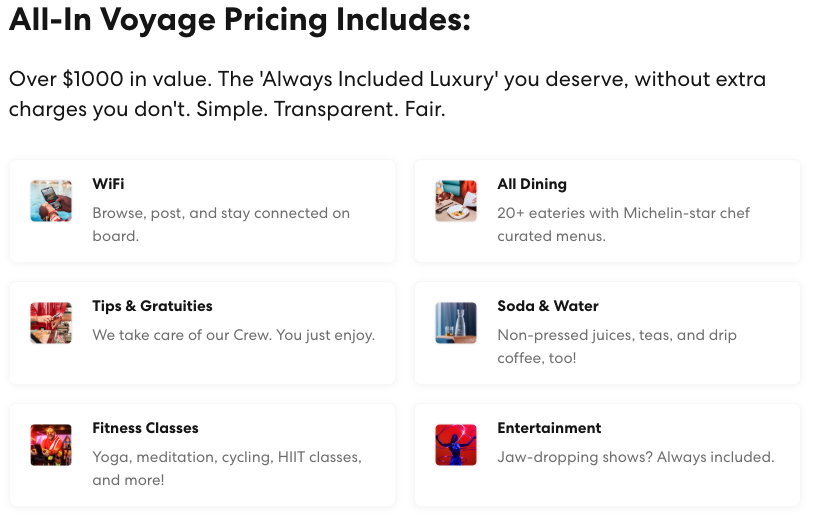The width and height of the screenshot is (813, 515).
Task: Select the Soda & Water heading
Action: click(x=548, y=306)
